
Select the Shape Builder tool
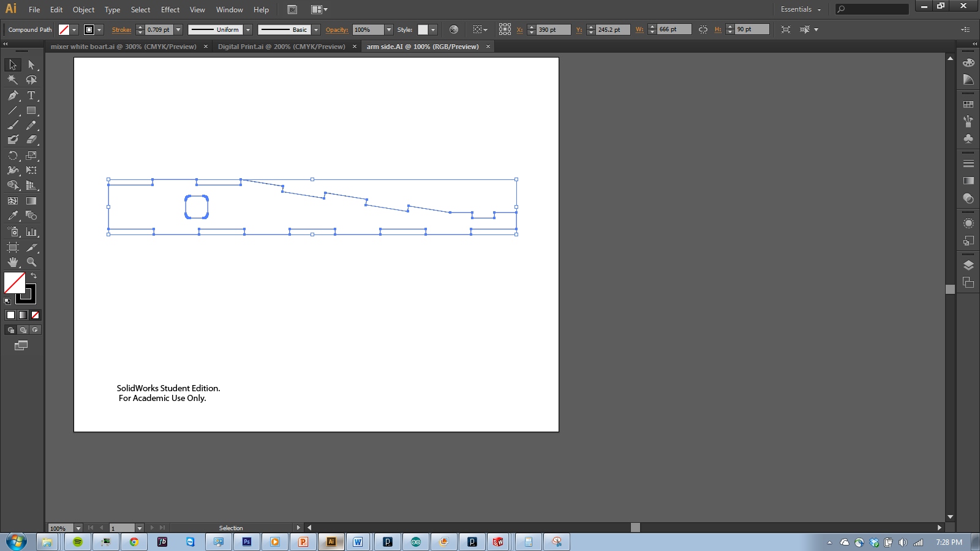[13, 186]
